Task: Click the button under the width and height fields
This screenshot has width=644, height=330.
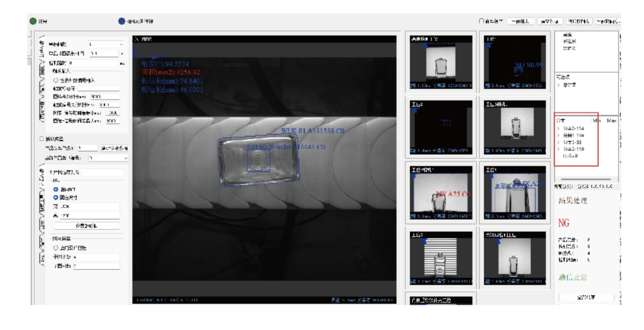Action: point(87,225)
